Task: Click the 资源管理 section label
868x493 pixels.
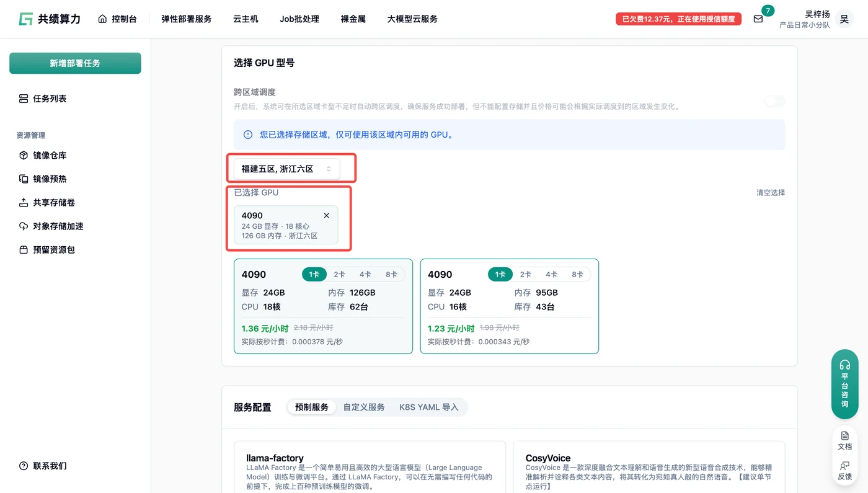Action: pyautogui.click(x=31, y=135)
